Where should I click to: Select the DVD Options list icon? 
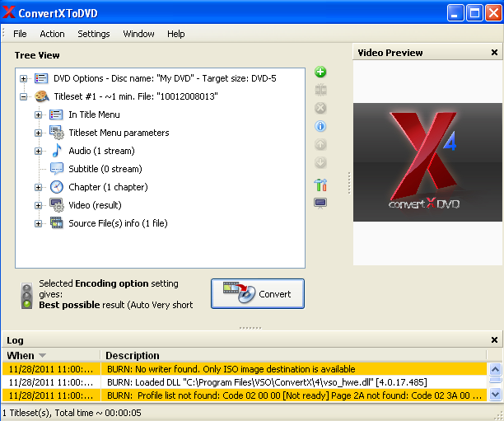click(41, 78)
